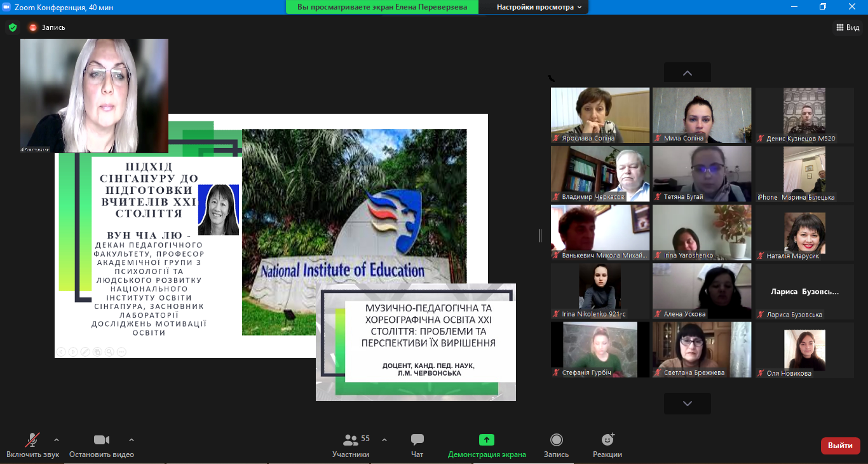Viewport: 868px width, 464px height.
Task: Toggle camera with Остановить видео
Action: [102, 440]
